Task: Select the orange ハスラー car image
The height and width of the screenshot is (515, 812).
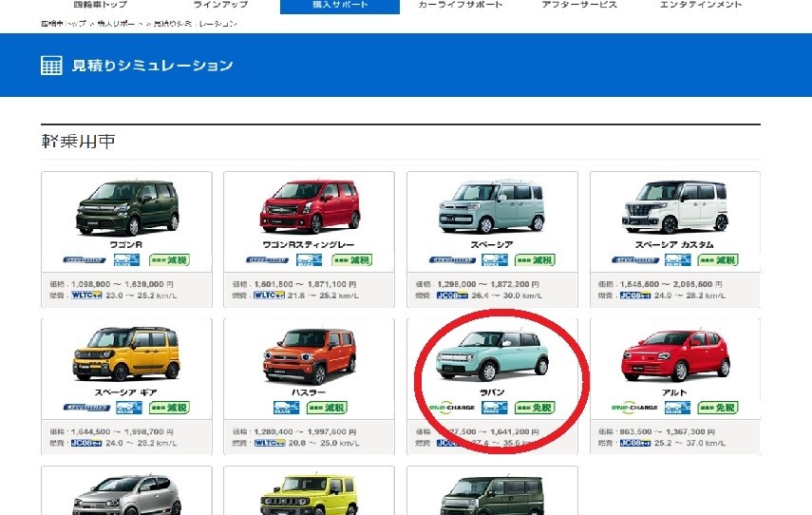Action: point(310,356)
